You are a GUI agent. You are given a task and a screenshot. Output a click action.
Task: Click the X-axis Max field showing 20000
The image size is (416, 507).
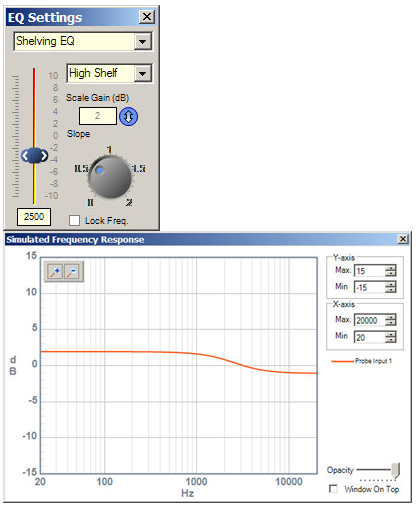[x=370, y=320]
